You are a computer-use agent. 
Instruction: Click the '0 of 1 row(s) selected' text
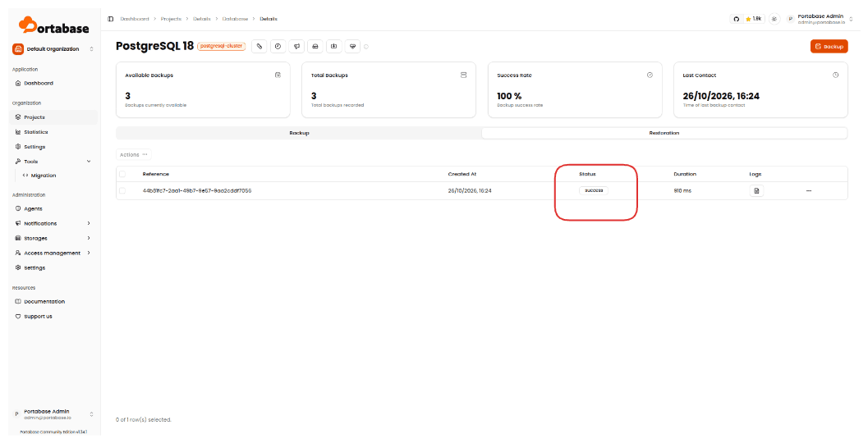[144, 420]
